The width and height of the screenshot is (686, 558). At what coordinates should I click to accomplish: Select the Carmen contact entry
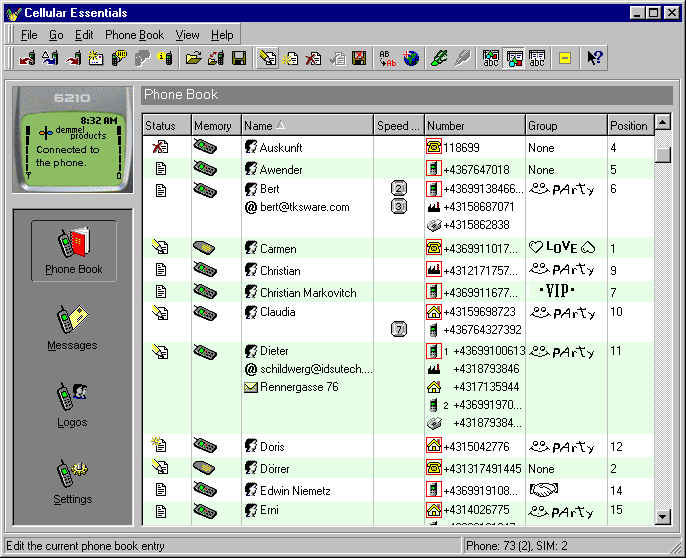coord(279,248)
